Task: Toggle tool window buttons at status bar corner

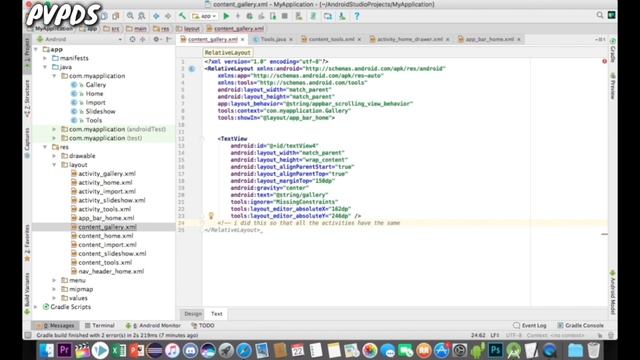Action: coord(28,335)
